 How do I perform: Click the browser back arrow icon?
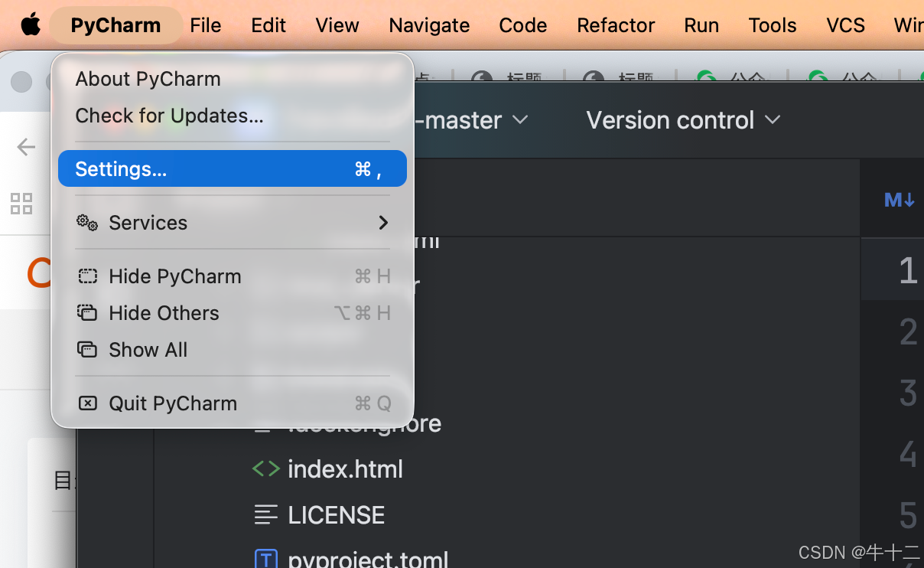(26, 147)
